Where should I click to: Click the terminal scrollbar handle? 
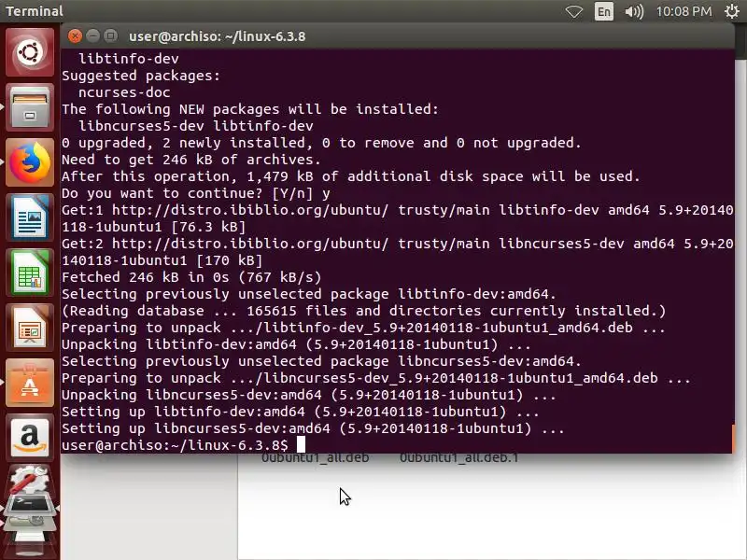coord(734,438)
